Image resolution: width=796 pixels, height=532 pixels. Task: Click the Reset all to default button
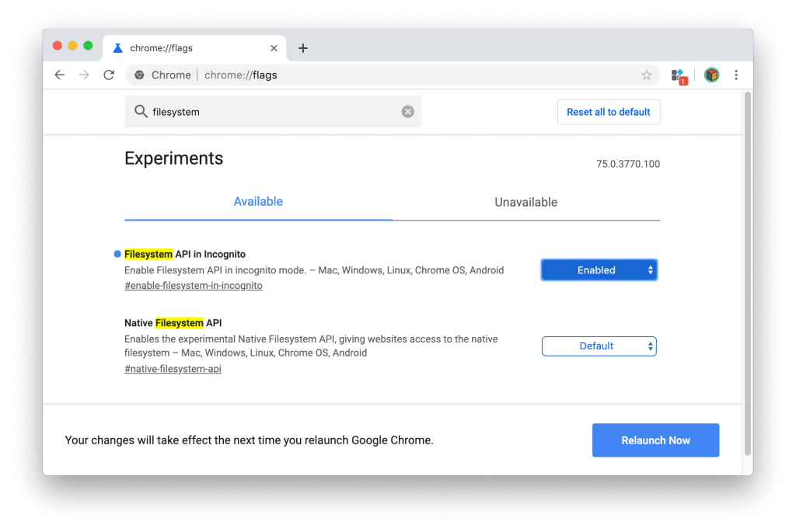click(608, 112)
